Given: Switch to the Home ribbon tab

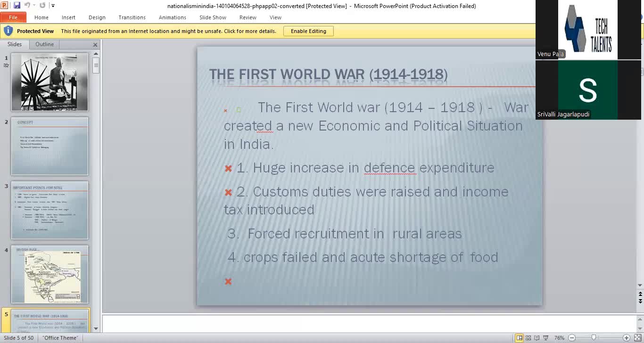Looking at the screenshot, I should [x=41, y=17].
